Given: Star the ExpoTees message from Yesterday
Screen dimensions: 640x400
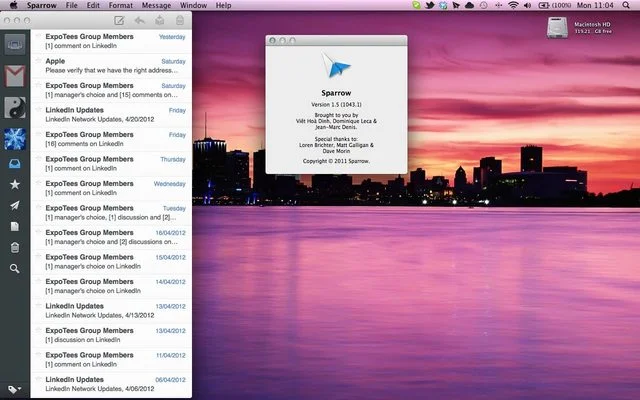Looking at the screenshot, I should coord(38,37).
